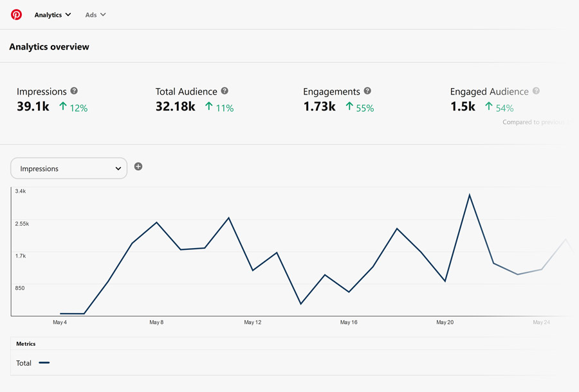Click the Total legend label
Image resolution: width=579 pixels, height=392 pixels.
[24, 363]
